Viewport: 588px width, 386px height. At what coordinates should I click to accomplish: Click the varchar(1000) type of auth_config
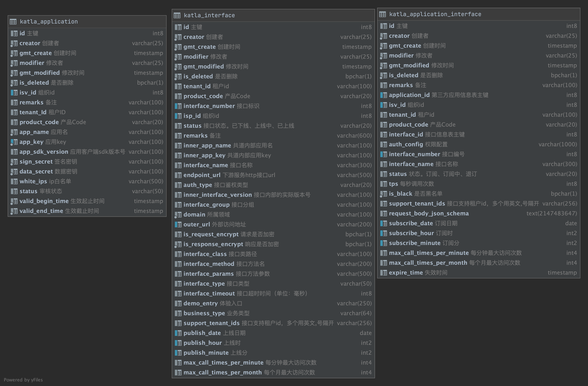click(558, 144)
